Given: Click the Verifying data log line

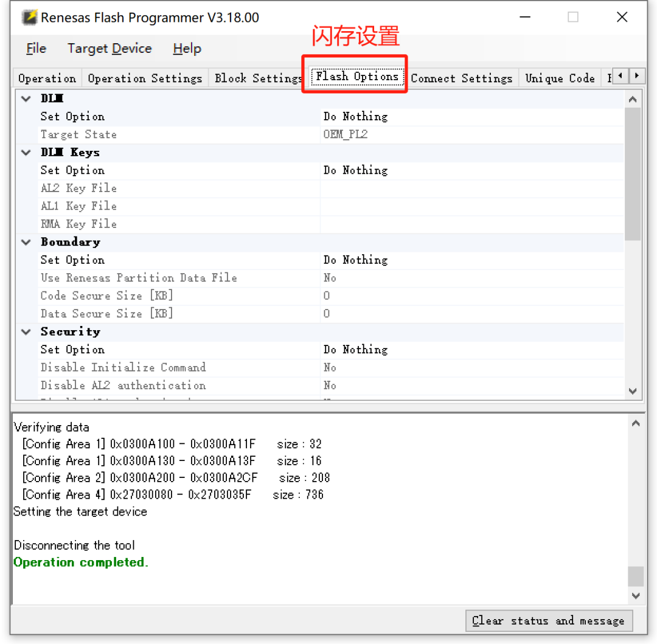Looking at the screenshot, I should [x=52, y=428].
